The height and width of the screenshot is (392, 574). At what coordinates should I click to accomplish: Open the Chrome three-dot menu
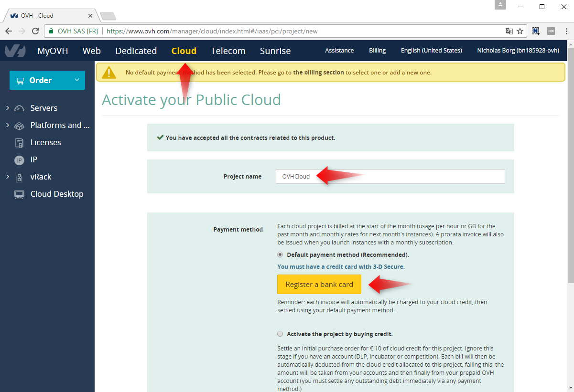point(566,31)
